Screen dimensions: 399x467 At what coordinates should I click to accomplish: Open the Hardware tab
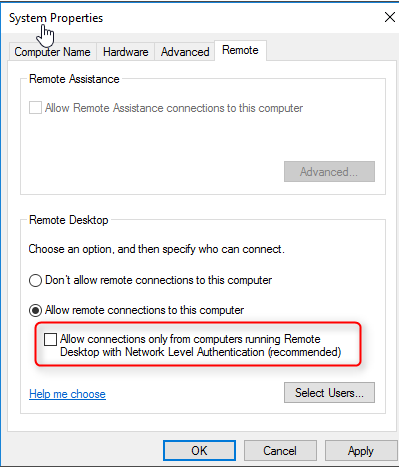tap(126, 52)
